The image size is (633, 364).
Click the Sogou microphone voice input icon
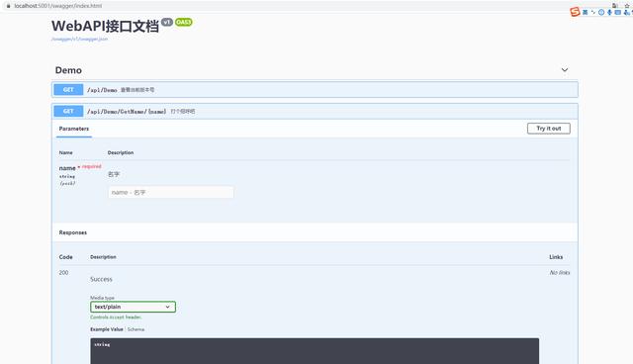609,12
